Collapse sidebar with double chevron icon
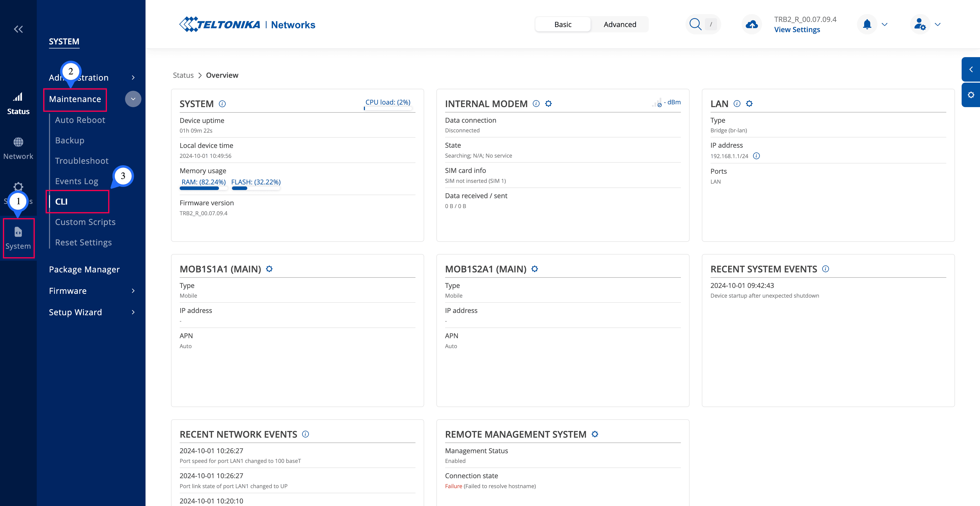 click(18, 29)
